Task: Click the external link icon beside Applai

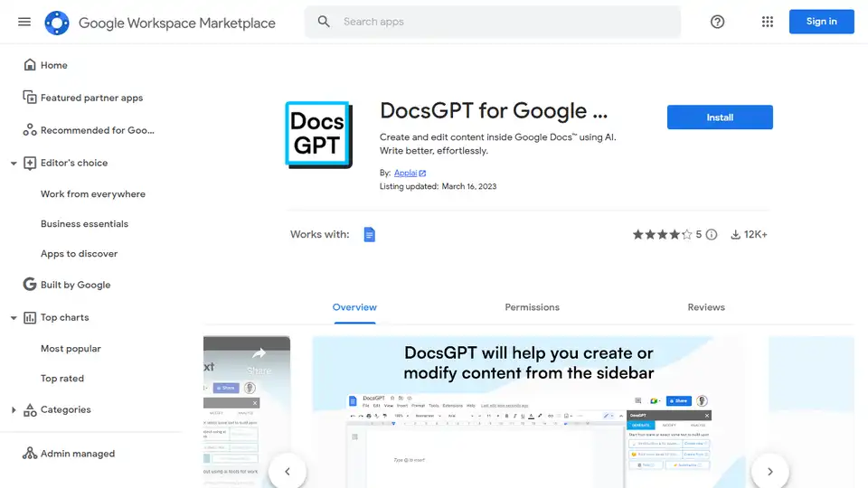Action: 422,174
